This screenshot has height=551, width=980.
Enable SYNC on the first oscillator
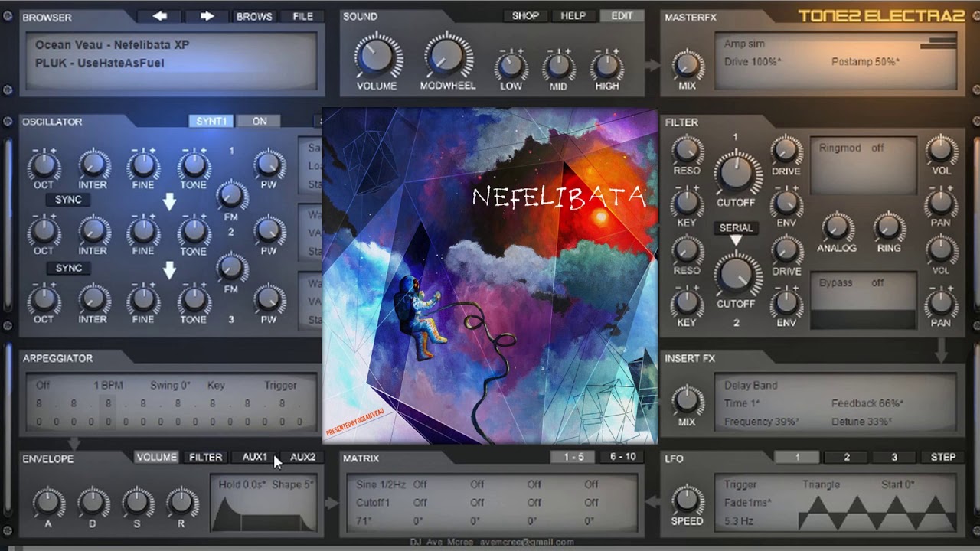tap(68, 199)
